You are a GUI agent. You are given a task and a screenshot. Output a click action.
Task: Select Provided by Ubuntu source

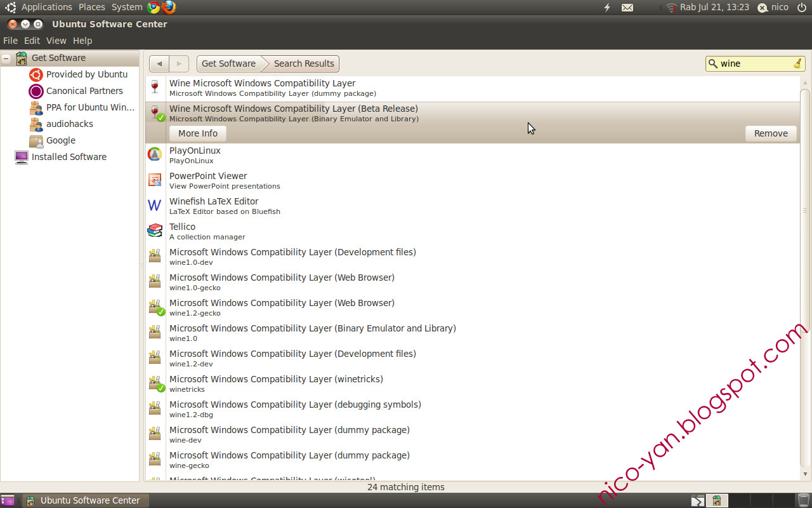87,74
